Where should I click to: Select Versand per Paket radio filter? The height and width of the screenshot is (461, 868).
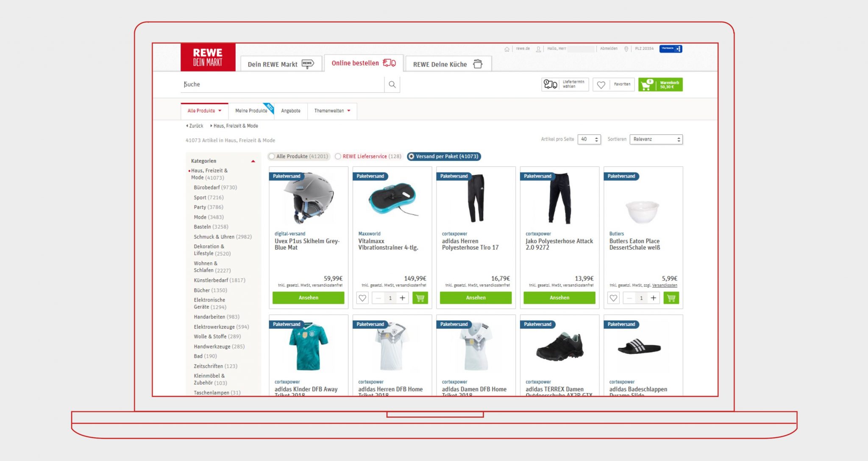411,156
